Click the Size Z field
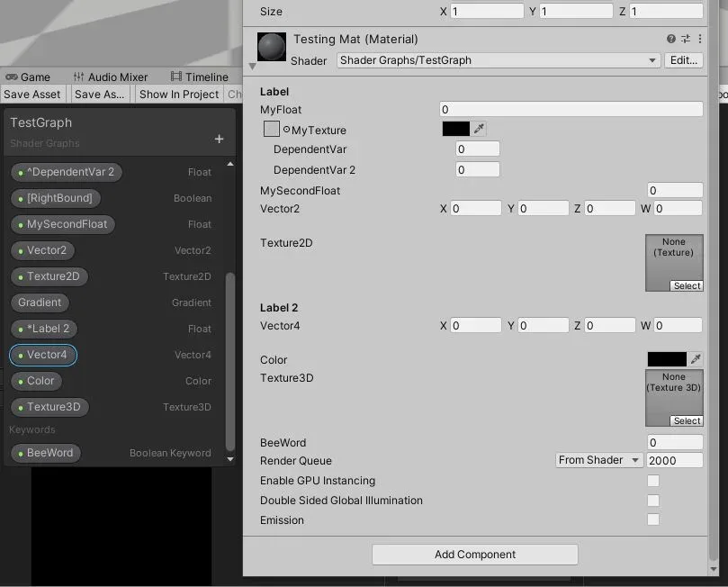This screenshot has height=587, width=728. (666, 11)
